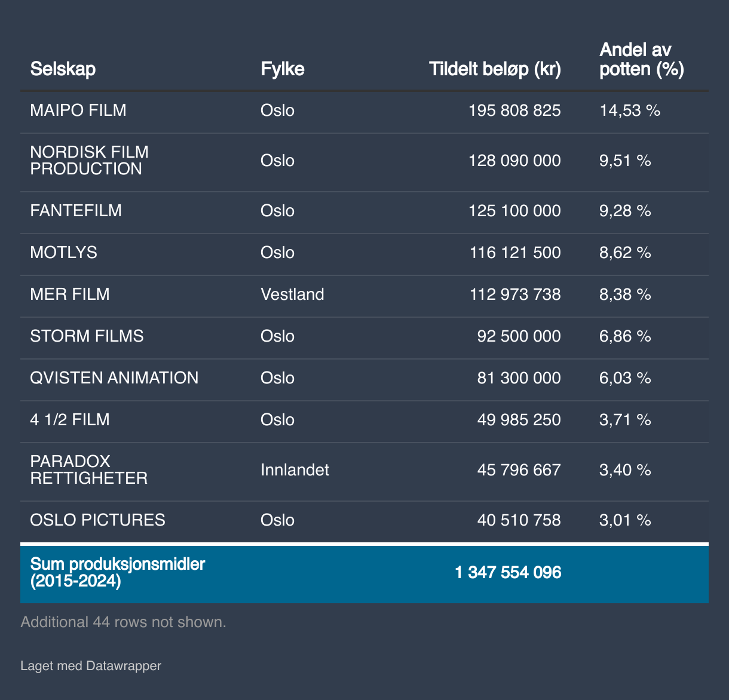Click the Vestland county cell
Image resolution: width=729 pixels, height=700 pixels.
[x=292, y=294]
